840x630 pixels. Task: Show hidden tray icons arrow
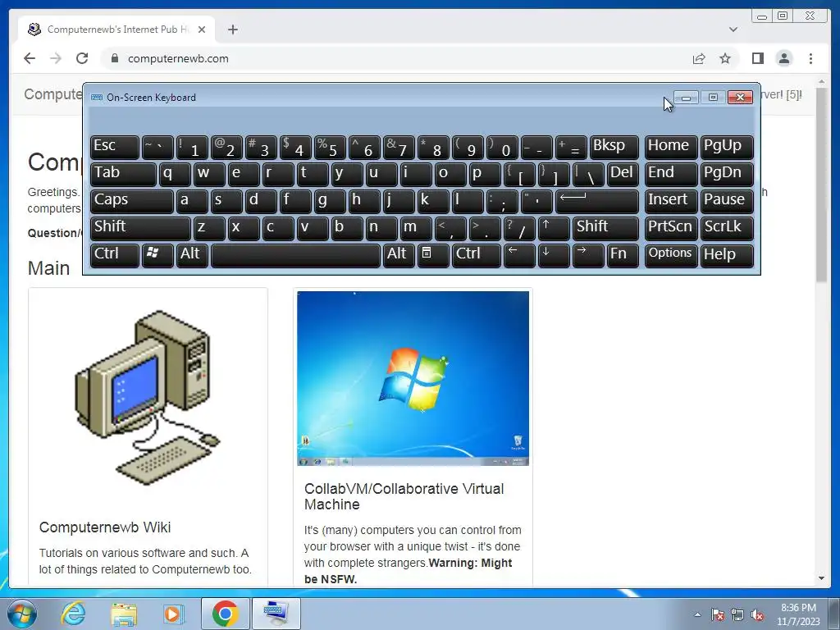[697, 614]
